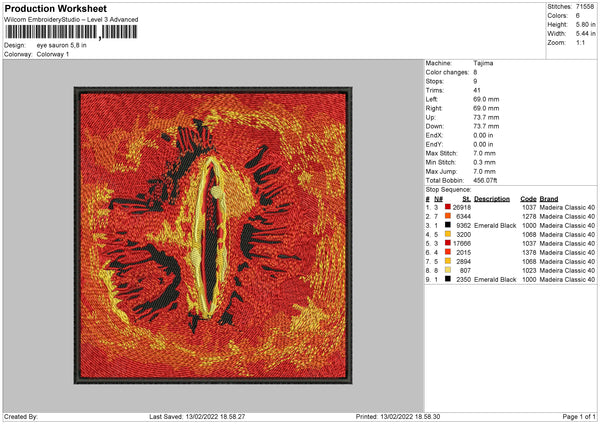The image size is (600, 424).
Task: Click the 'Created By:' footer label
Action: [21, 416]
